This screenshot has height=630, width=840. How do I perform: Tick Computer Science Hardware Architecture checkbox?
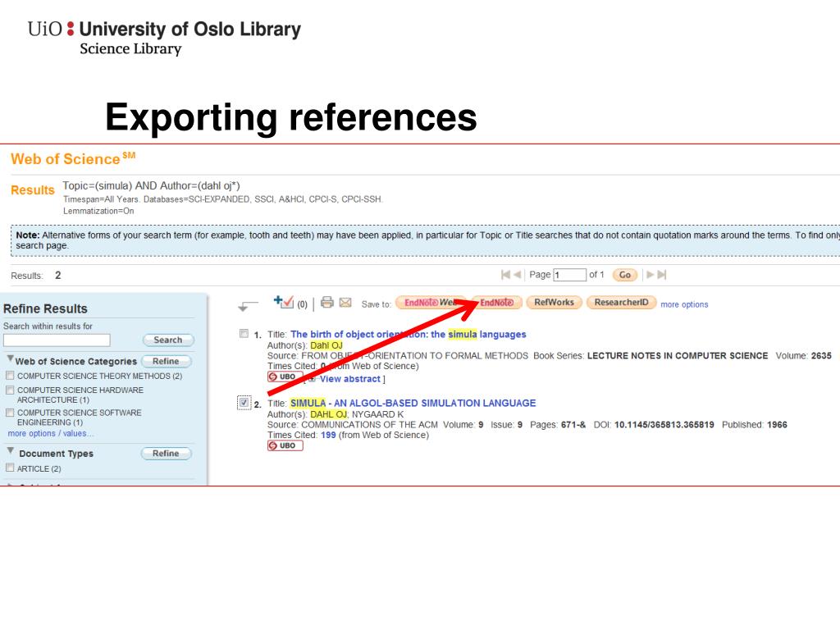tap(10, 390)
